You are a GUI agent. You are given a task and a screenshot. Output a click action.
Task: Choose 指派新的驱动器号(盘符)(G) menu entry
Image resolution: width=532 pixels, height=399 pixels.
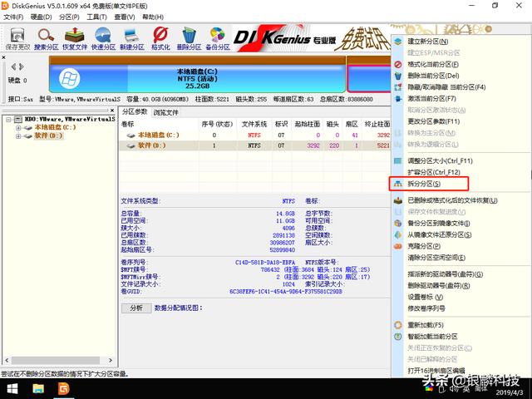tap(461, 274)
